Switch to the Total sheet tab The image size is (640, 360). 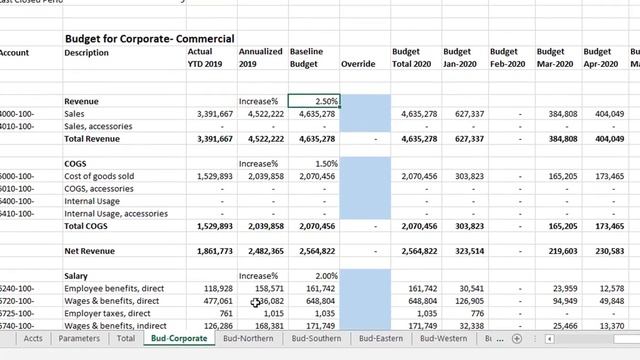tap(126, 338)
